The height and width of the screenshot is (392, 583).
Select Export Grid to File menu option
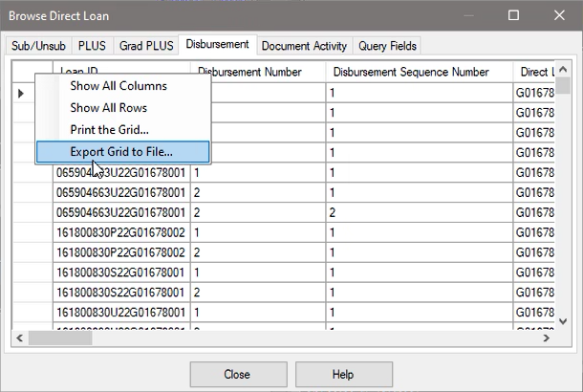pos(121,151)
